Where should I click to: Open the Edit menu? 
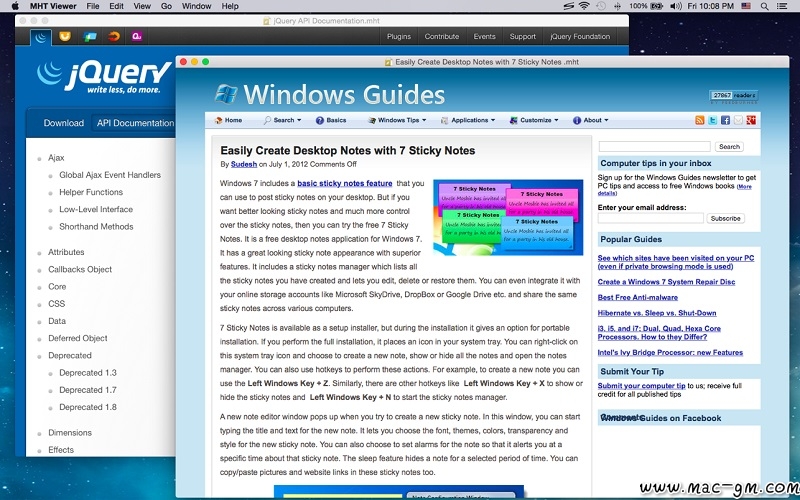click(x=116, y=6)
